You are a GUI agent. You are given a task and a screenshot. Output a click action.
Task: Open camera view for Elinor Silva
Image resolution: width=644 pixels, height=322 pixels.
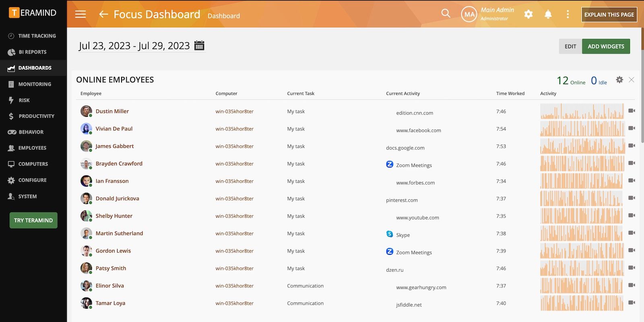pos(632,285)
